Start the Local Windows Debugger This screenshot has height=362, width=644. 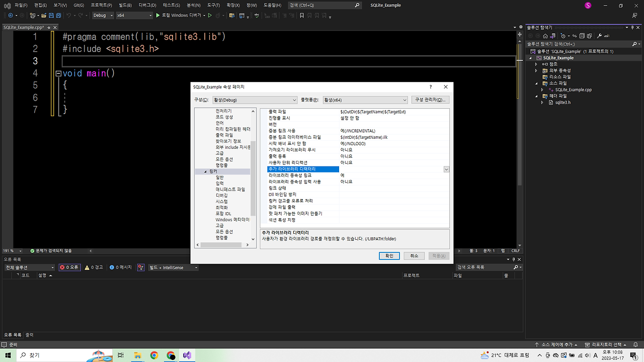tap(180, 15)
